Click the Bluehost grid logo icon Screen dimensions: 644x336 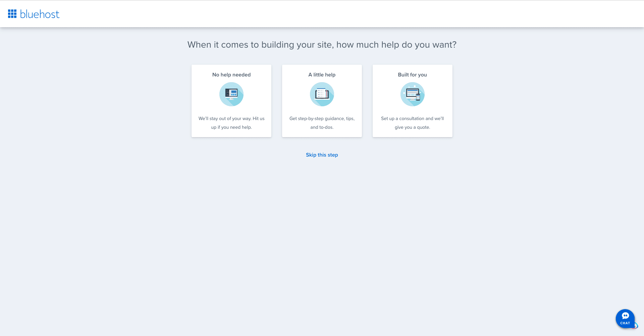point(12,13)
